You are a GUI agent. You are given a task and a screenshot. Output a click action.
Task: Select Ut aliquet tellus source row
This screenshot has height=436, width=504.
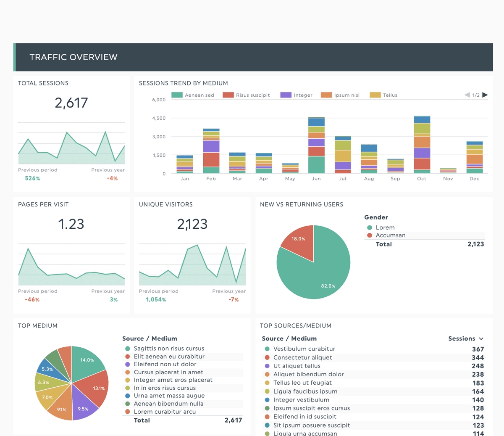pyautogui.click(x=373, y=366)
